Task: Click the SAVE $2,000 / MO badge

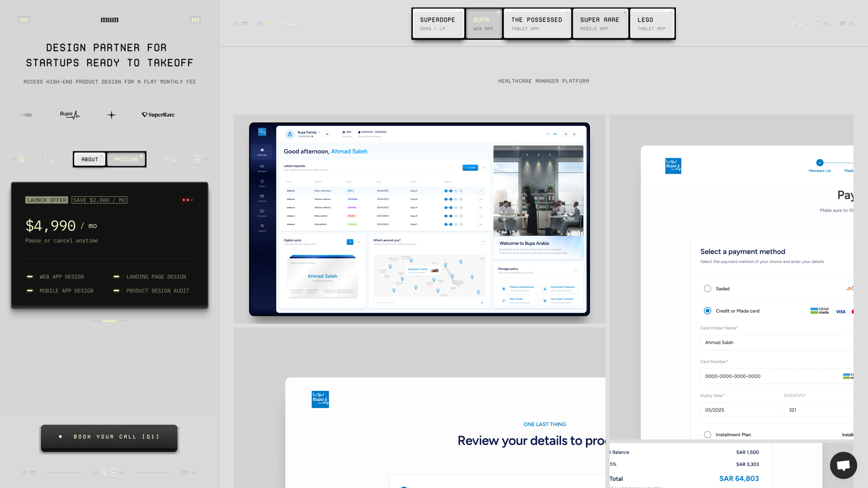Action: point(99,200)
